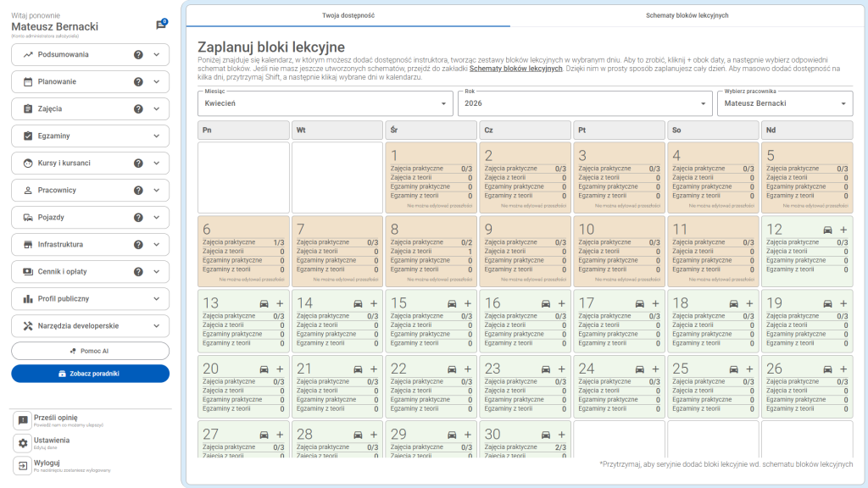Add a block with plus on day 19

pyautogui.click(x=843, y=303)
